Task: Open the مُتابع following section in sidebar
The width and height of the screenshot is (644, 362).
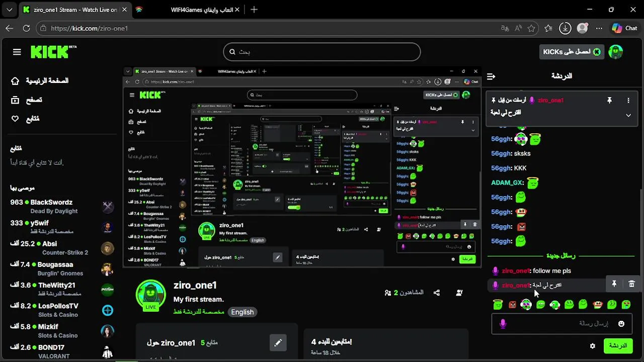Action: pos(25,119)
